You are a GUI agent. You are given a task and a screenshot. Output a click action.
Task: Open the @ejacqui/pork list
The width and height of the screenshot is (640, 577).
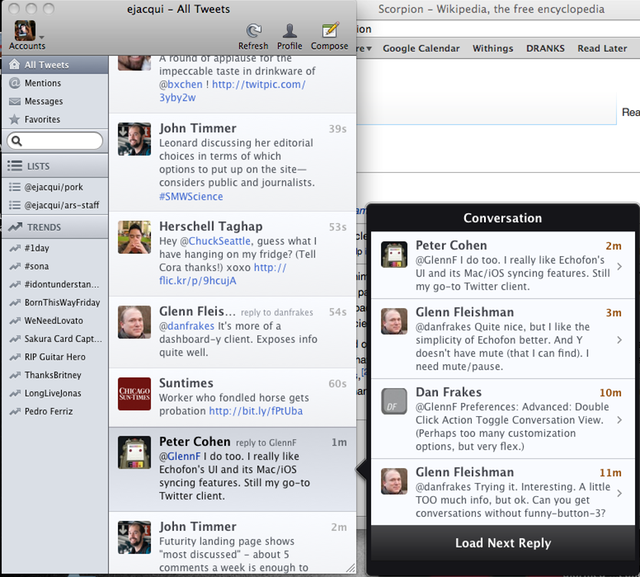click(56, 187)
